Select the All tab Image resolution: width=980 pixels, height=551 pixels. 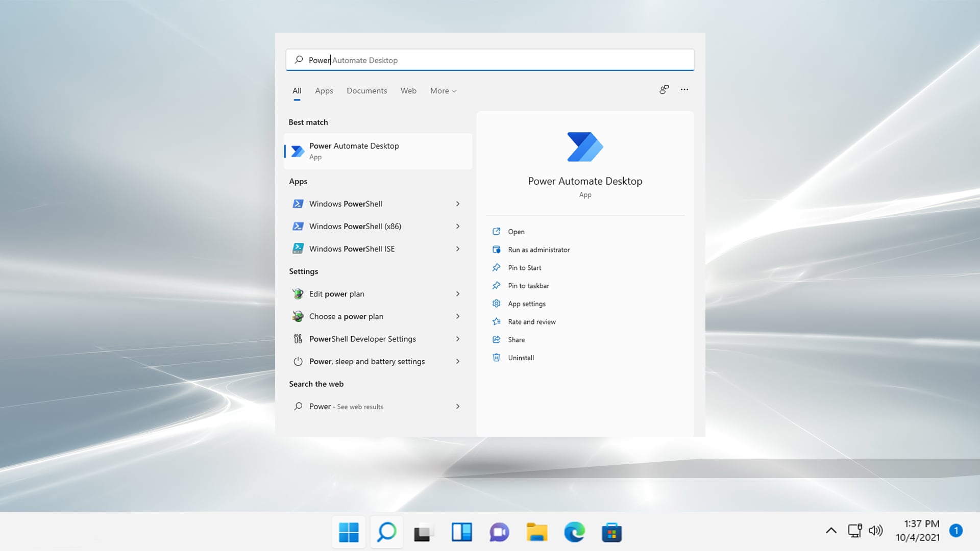tap(297, 91)
